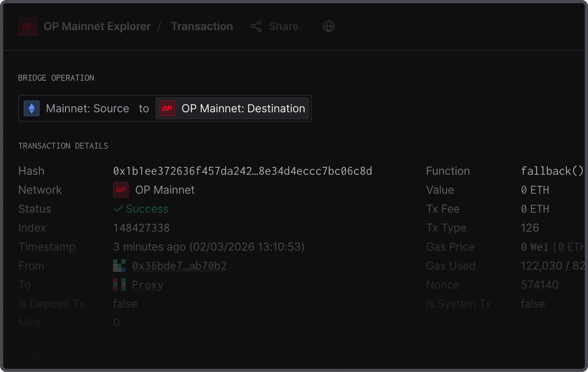Click the identicon next to Proxy
This screenshot has height=372, width=588.
coord(119,285)
